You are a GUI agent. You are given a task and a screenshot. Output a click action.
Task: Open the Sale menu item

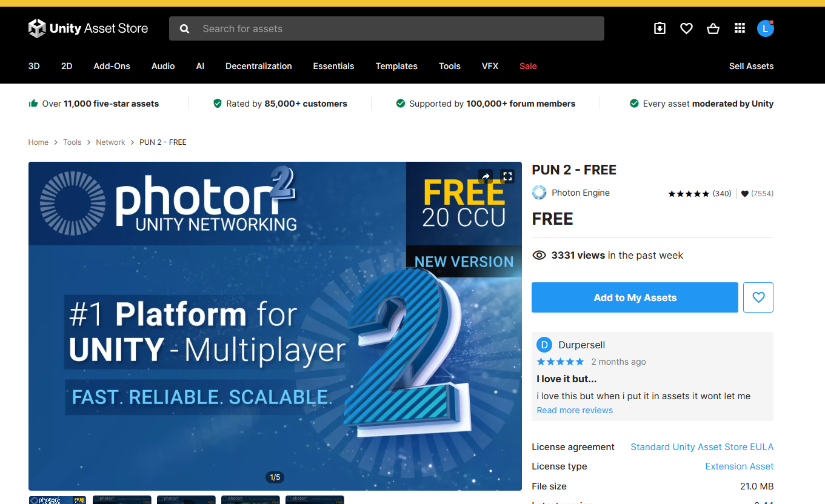tap(528, 66)
